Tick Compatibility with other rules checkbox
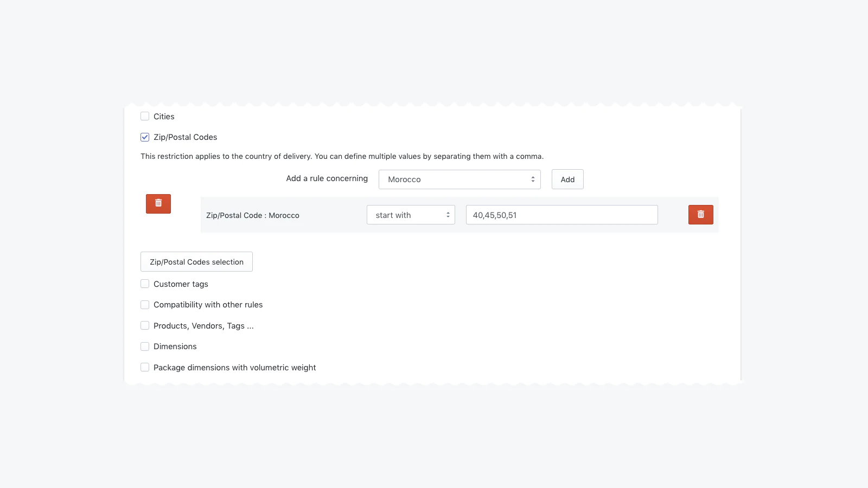Image resolution: width=868 pixels, height=488 pixels. click(x=145, y=305)
